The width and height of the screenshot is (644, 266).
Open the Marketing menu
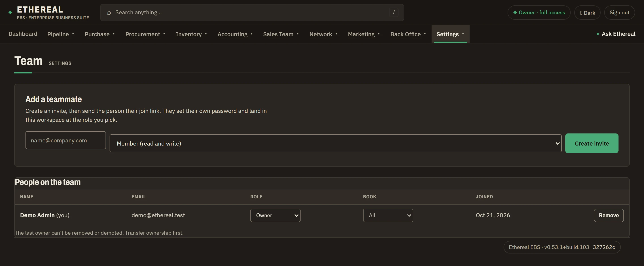click(x=364, y=34)
